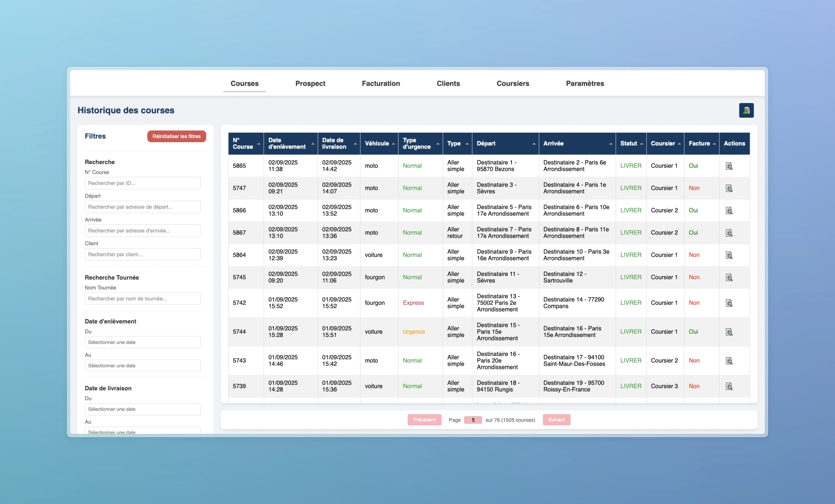Click Réinitialiser les filtres button
The width and height of the screenshot is (835, 504).
pos(176,137)
